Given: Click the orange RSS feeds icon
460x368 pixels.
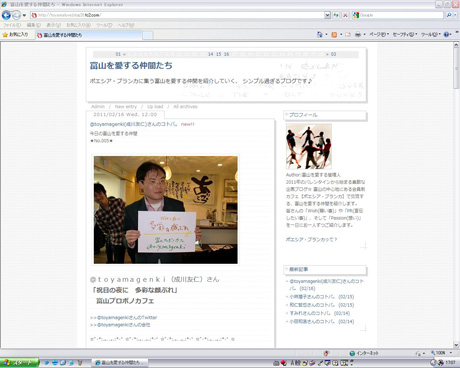Looking at the screenshot, I should click(x=334, y=34).
